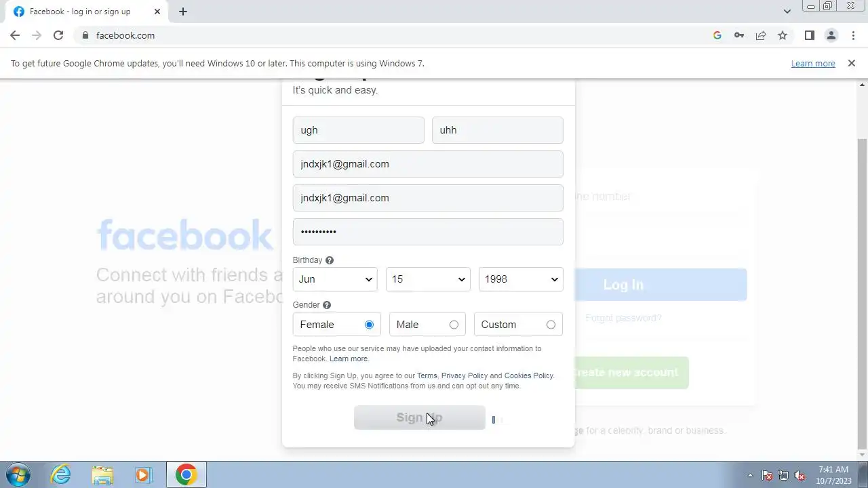
Task: Select the Female gender radio button
Action: [369, 325]
